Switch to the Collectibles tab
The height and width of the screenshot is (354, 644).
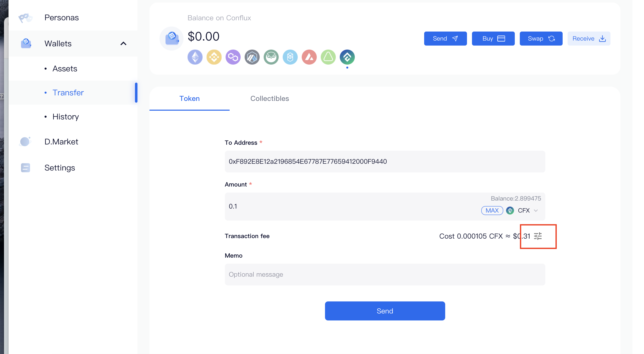point(269,98)
